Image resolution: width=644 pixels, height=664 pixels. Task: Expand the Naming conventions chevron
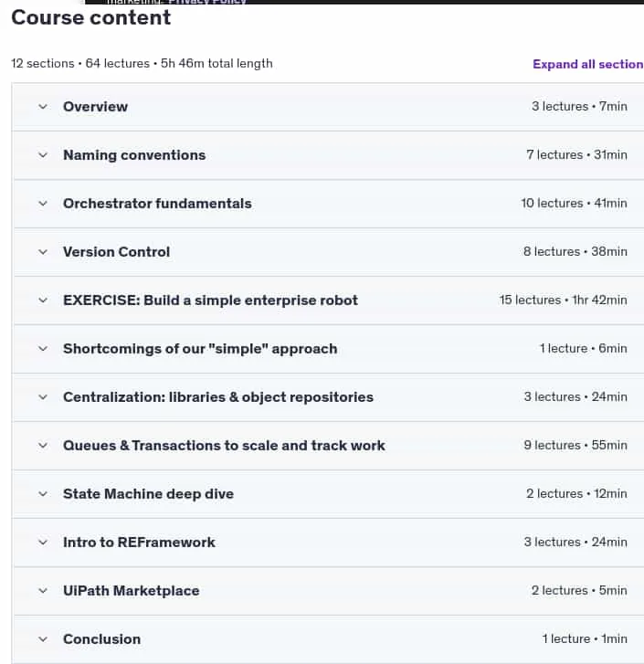[x=43, y=155]
